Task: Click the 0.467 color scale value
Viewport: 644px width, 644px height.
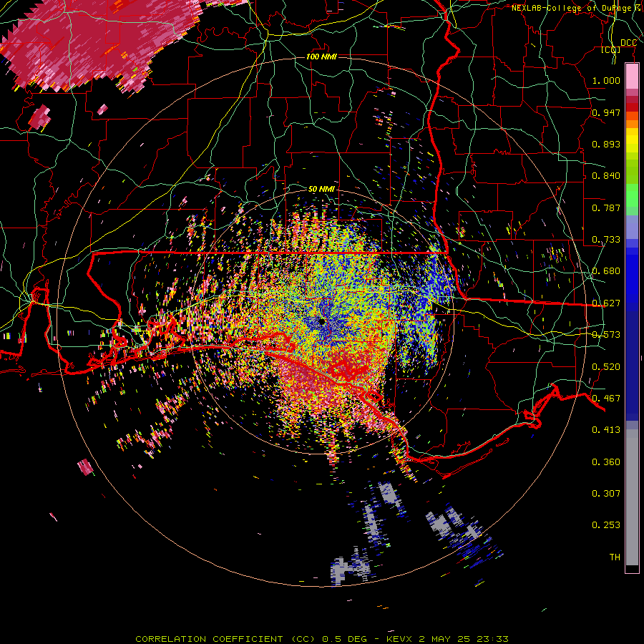Action: tap(606, 399)
